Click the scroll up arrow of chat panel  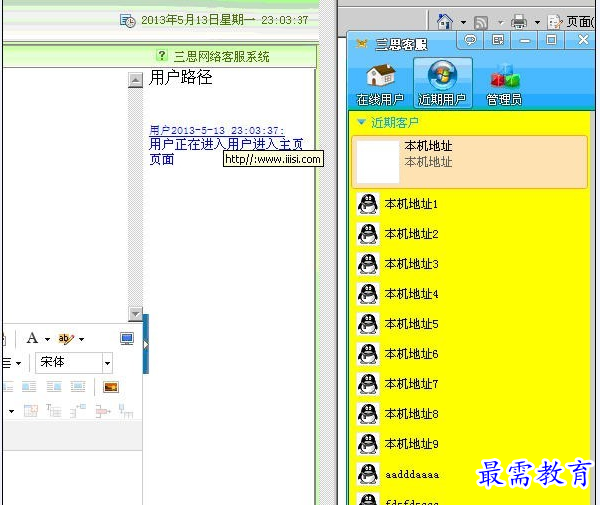point(135,80)
